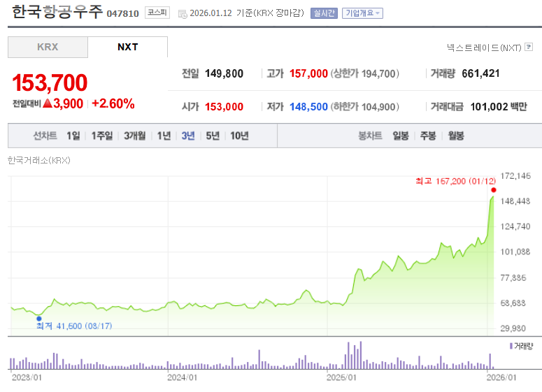The height and width of the screenshot is (392, 542).
Task: Click the stock code 047810
Action: [122, 13]
